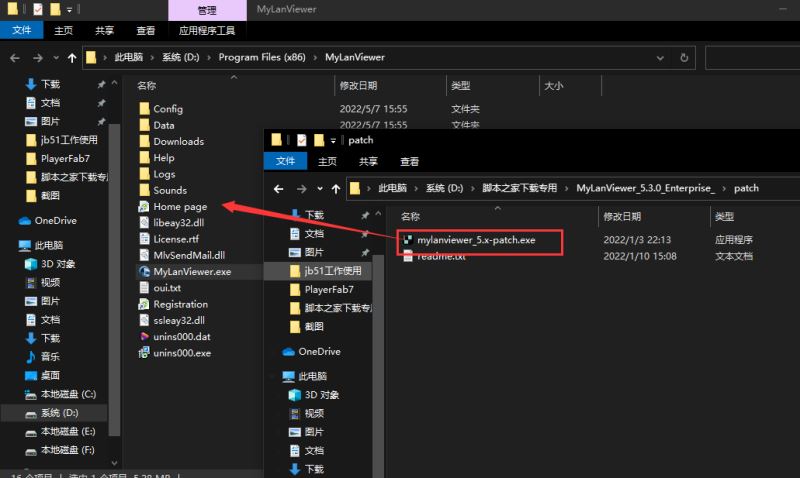Sort by 名称 column in MyLanViewer window

[x=147, y=86]
